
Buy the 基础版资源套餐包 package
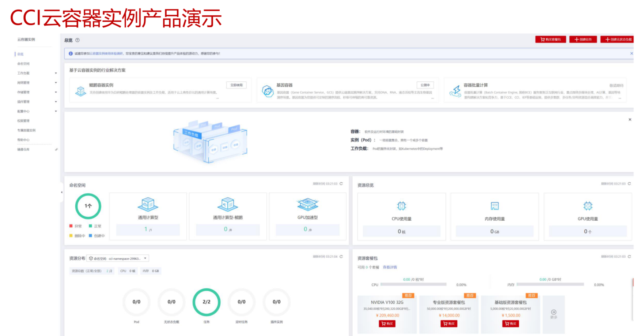coord(511,324)
